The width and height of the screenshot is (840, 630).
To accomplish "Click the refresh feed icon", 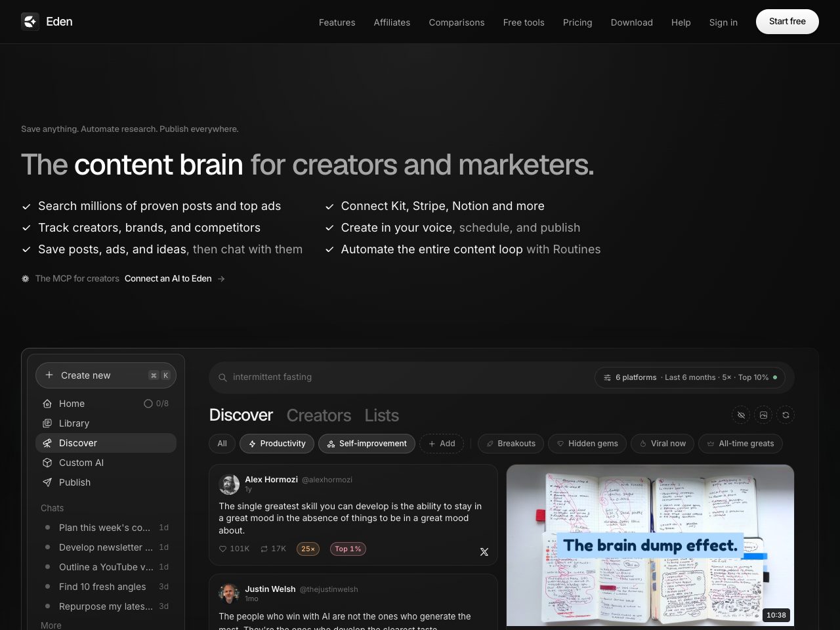I will (x=786, y=415).
